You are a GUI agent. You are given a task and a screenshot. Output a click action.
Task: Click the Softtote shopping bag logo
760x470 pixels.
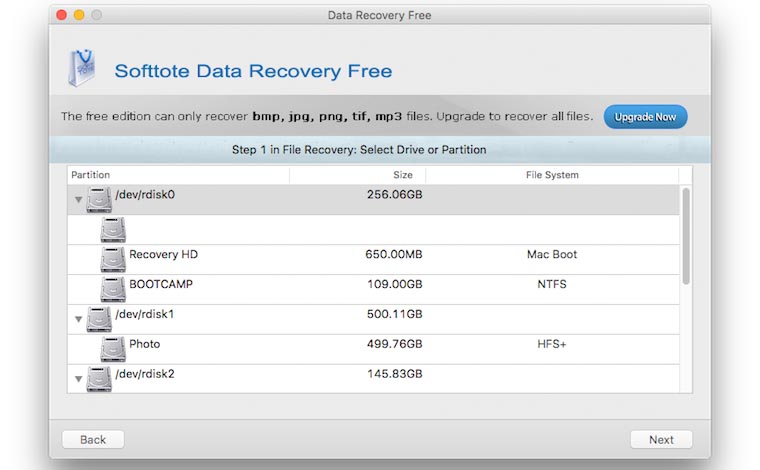point(81,68)
